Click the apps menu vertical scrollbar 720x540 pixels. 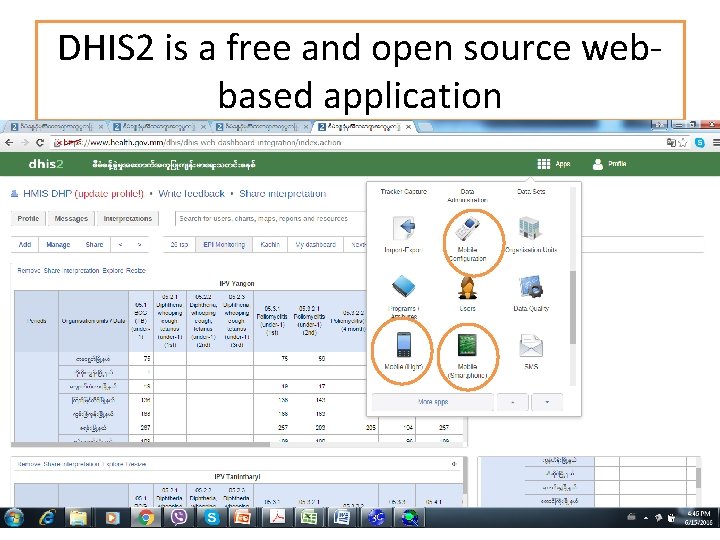point(573,307)
